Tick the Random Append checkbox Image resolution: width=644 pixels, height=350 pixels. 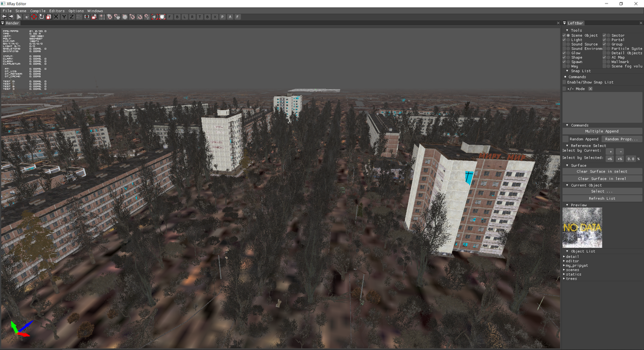pos(565,139)
